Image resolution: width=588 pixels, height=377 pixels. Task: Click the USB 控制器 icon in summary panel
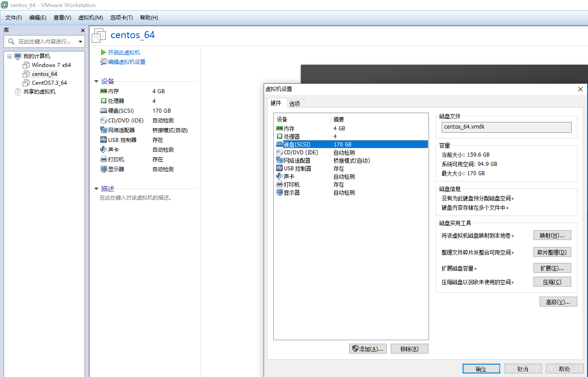point(104,140)
